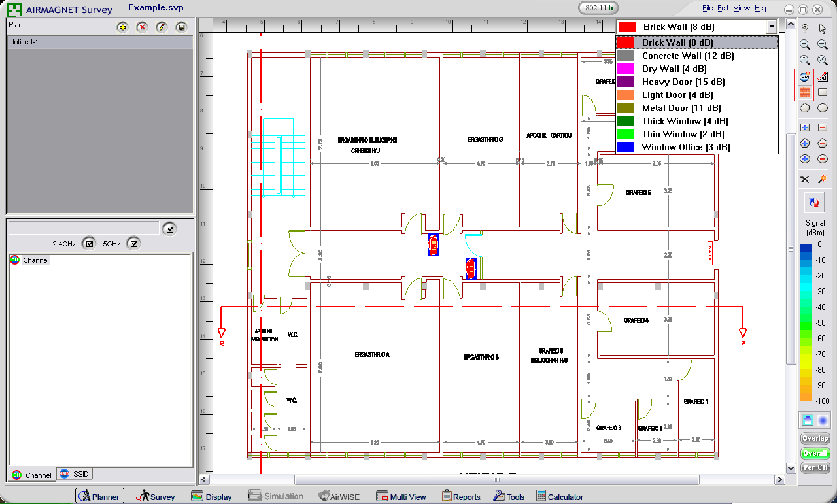Choose Thin Window (2 dB) option
The image size is (837, 504).
(x=697, y=134)
